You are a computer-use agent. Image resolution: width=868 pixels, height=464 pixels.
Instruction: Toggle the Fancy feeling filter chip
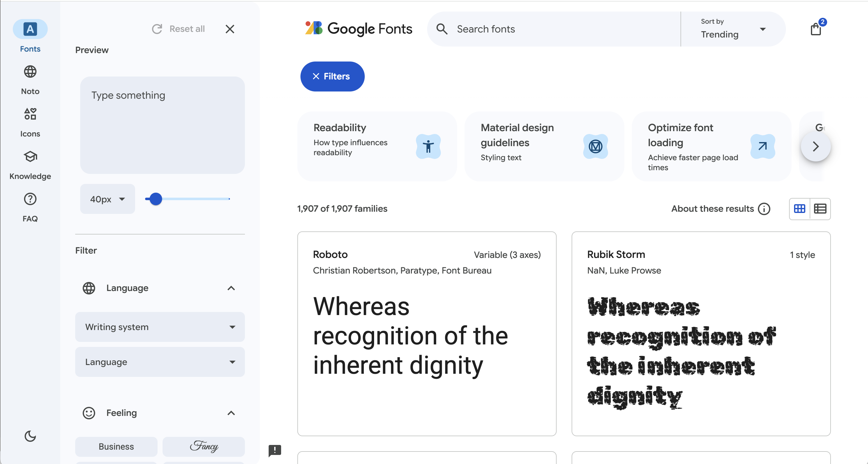click(203, 446)
